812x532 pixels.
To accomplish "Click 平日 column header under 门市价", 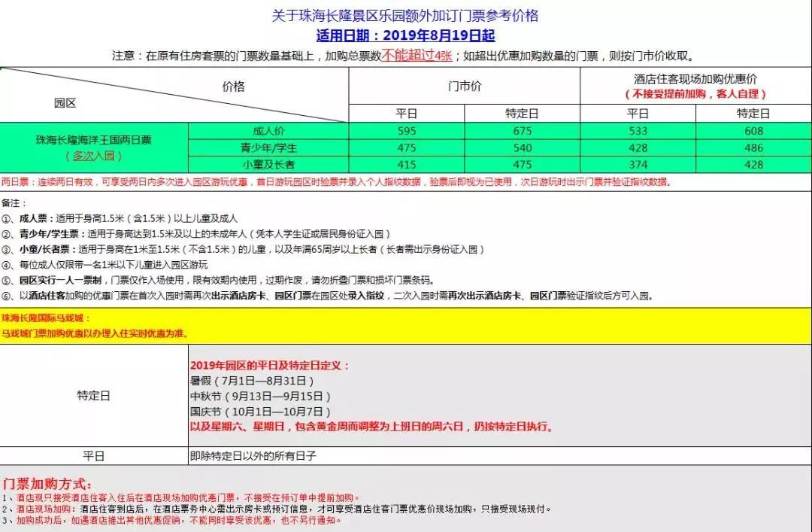I will tap(407, 114).
